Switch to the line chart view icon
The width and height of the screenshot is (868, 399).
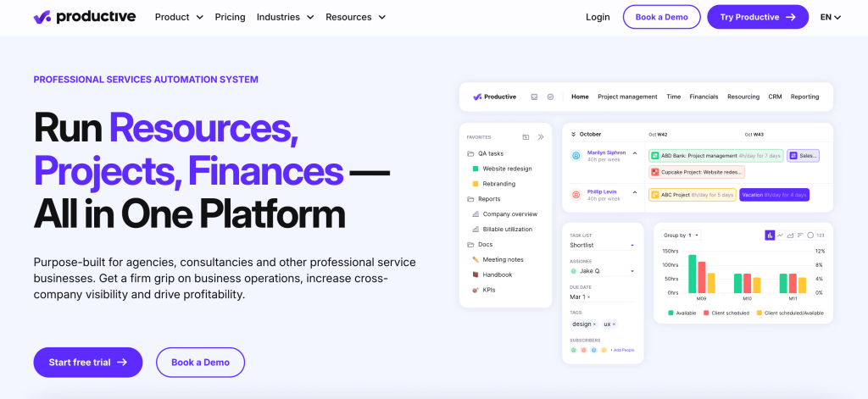point(780,236)
